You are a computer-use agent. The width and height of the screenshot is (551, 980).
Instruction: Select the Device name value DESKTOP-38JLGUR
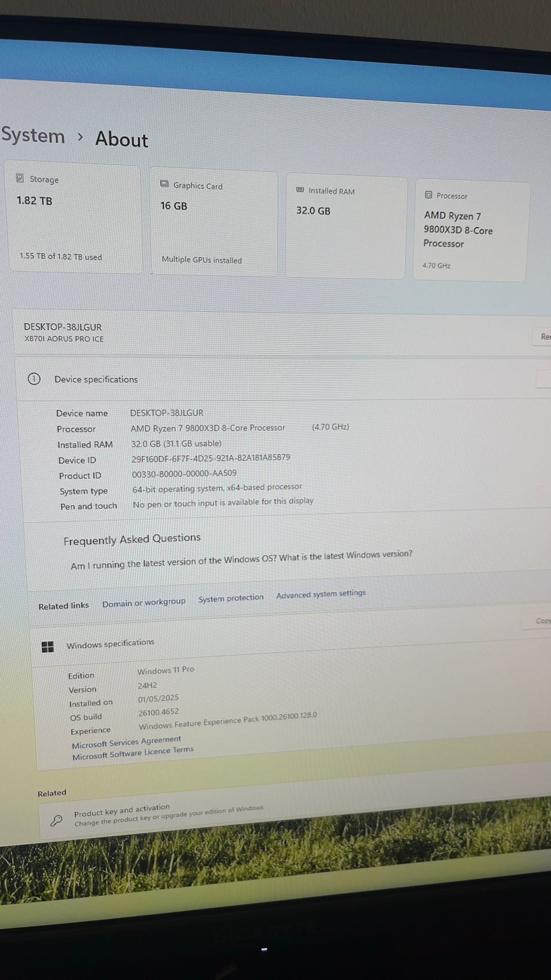tap(166, 413)
